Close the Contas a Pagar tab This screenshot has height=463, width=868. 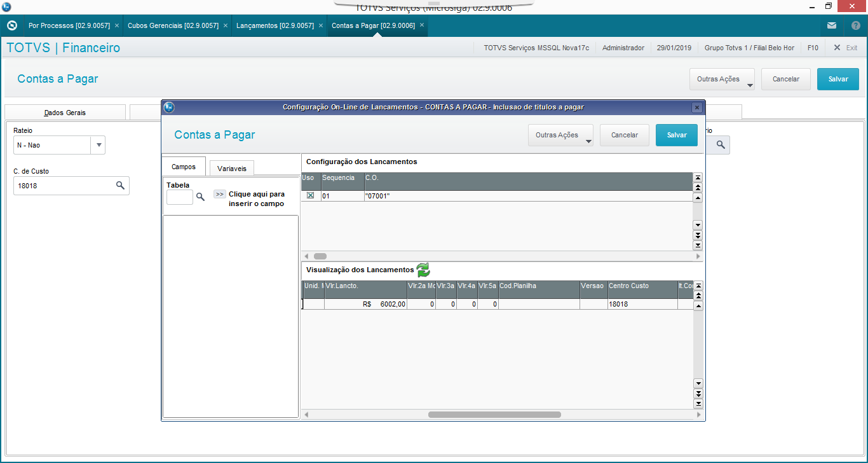tap(421, 26)
